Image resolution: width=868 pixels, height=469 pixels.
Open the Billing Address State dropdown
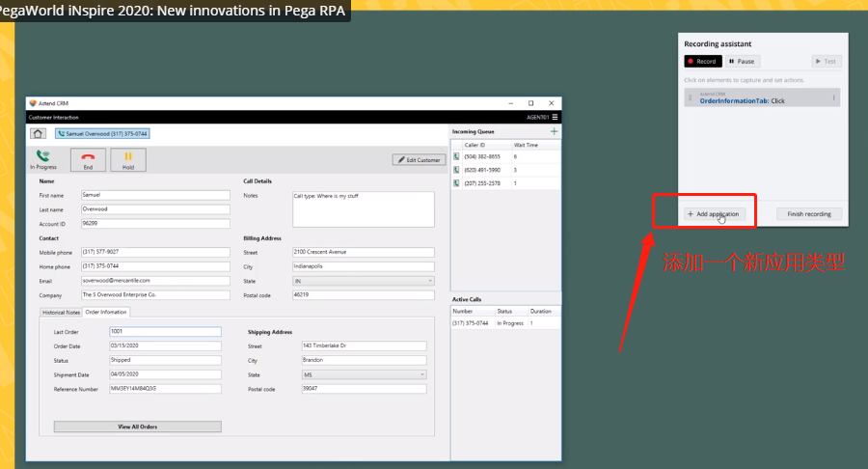(x=364, y=281)
